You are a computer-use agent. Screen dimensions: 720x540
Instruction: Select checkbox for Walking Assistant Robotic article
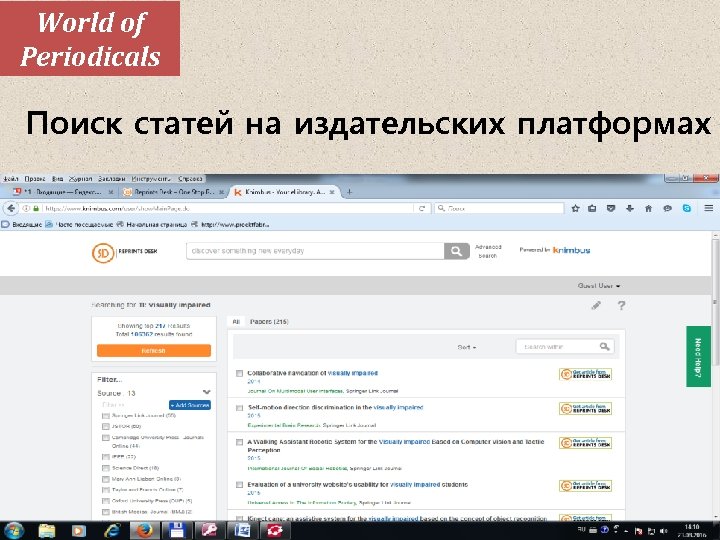coord(239,442)
